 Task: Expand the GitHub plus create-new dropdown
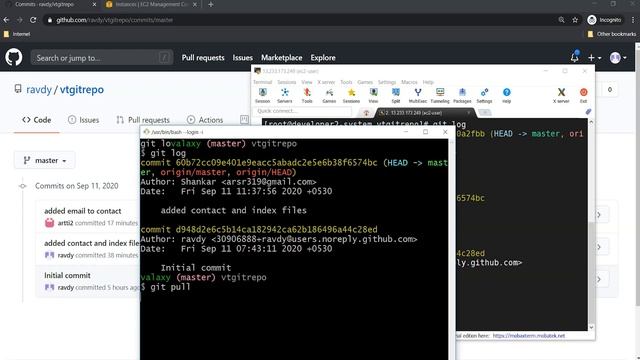[x=594, y=58]
